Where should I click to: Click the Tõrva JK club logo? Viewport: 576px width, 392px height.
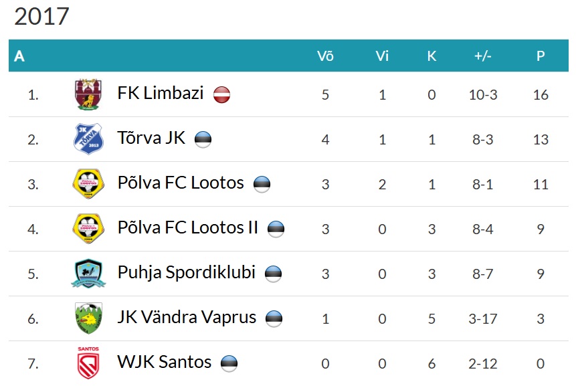[88, 139]
